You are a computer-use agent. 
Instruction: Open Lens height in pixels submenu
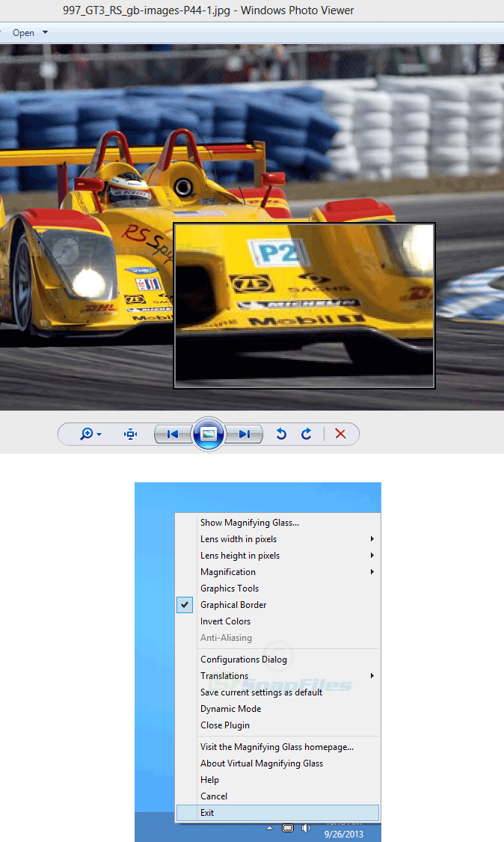[240, 556]
